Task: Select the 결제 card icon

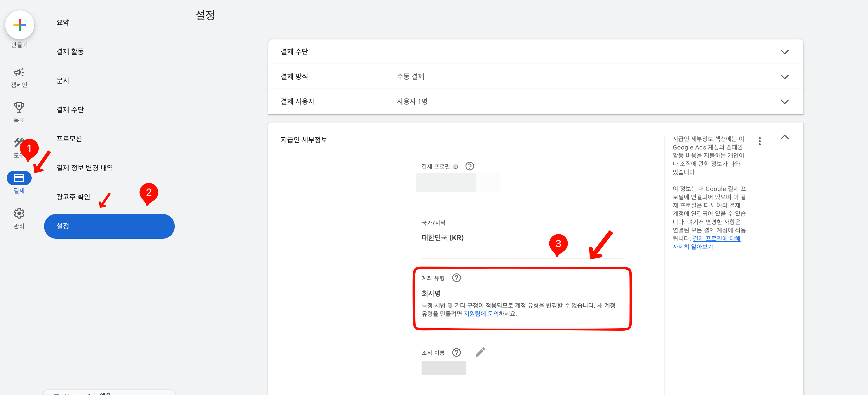Action: 19,178
